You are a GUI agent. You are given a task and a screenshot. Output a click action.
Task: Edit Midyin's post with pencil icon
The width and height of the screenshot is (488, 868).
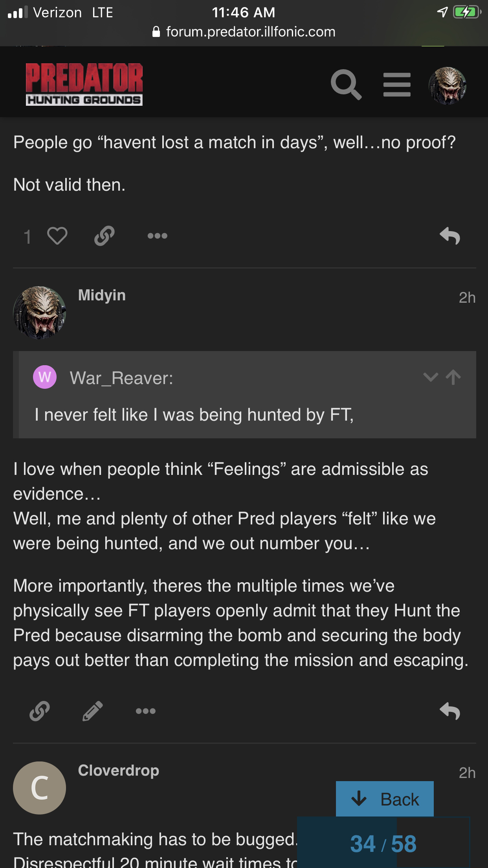click(x=93, y=711)
